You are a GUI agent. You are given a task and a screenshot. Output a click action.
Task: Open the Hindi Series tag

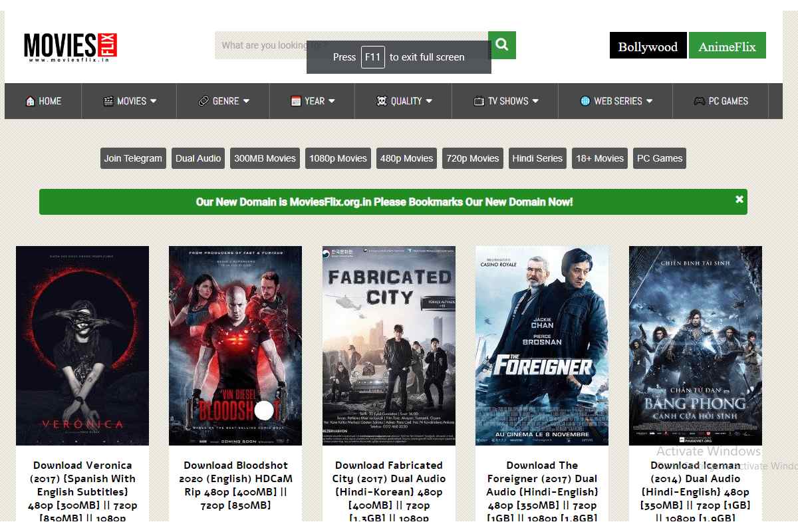(x=537, y=158)
